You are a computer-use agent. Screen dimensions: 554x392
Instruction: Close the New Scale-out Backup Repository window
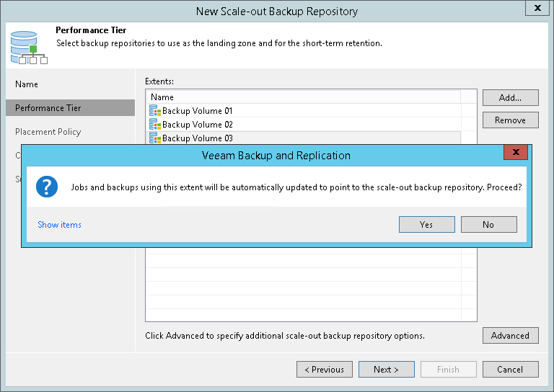(537, 9)
